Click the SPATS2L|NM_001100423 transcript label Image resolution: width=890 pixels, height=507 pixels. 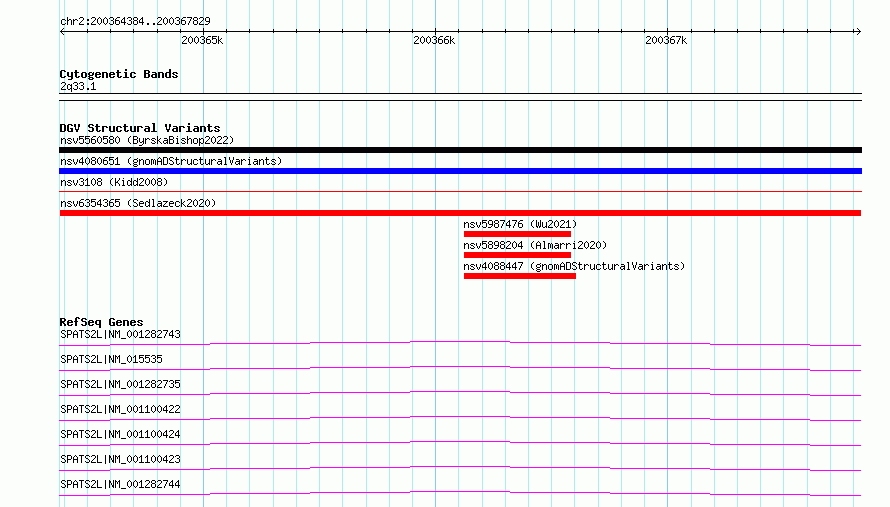120,459
